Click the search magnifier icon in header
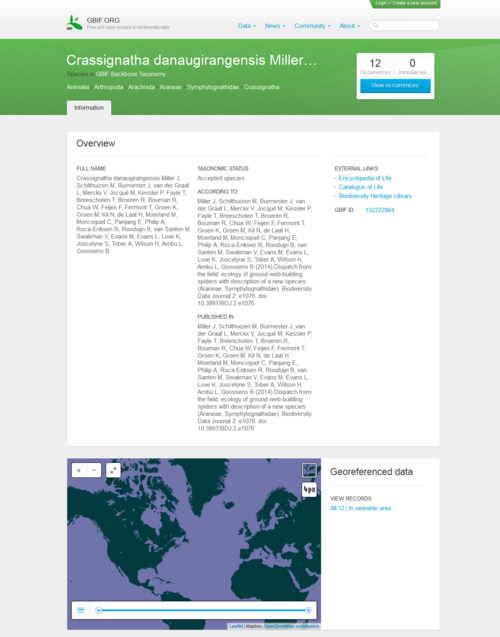The image size is (500, 637). pyautogui.click(x=375, y=26)
